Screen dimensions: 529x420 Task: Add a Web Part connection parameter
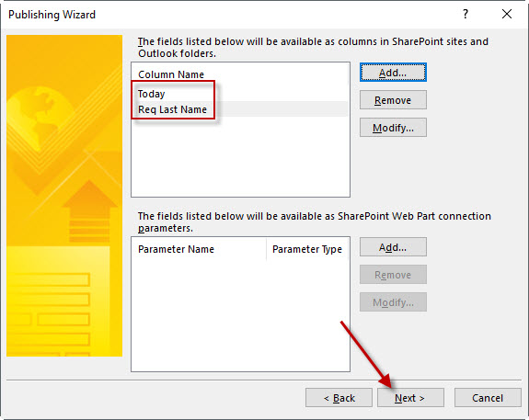[x=393, y=247]
